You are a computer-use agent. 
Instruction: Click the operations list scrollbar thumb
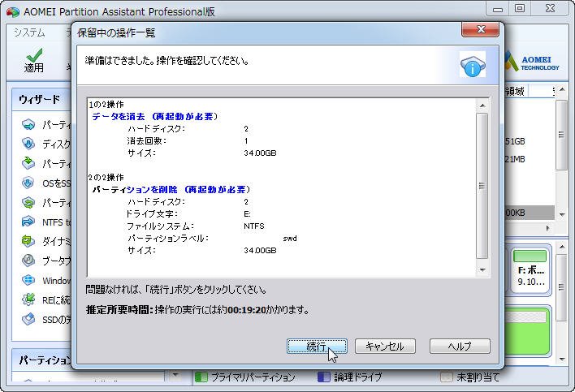click(x=482, y=186)
